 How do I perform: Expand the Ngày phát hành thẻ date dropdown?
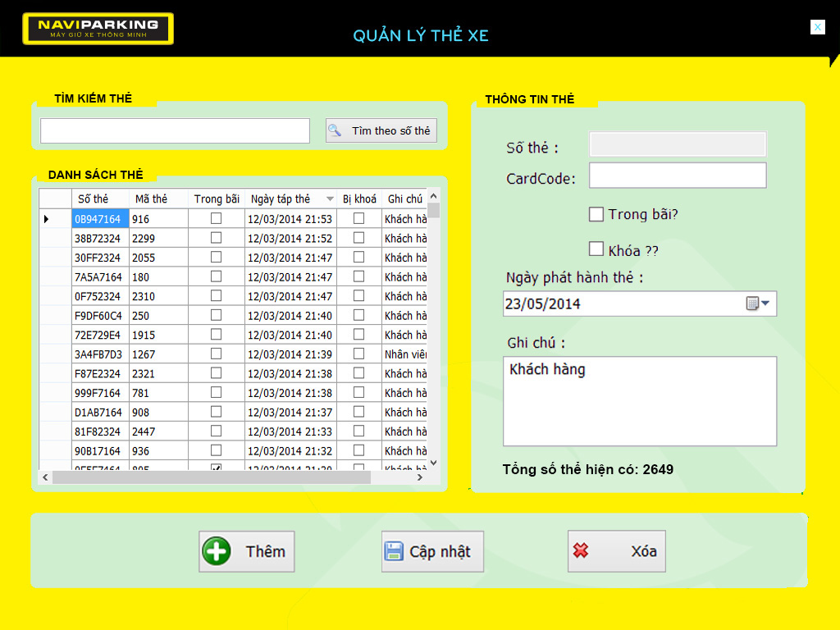click(766, 304)
